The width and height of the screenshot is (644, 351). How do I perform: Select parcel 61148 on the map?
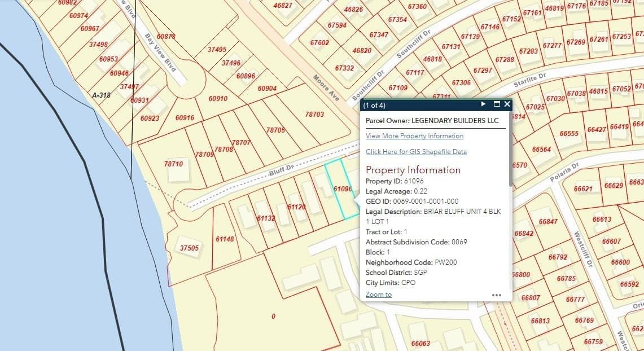click(x=225, y=239)
